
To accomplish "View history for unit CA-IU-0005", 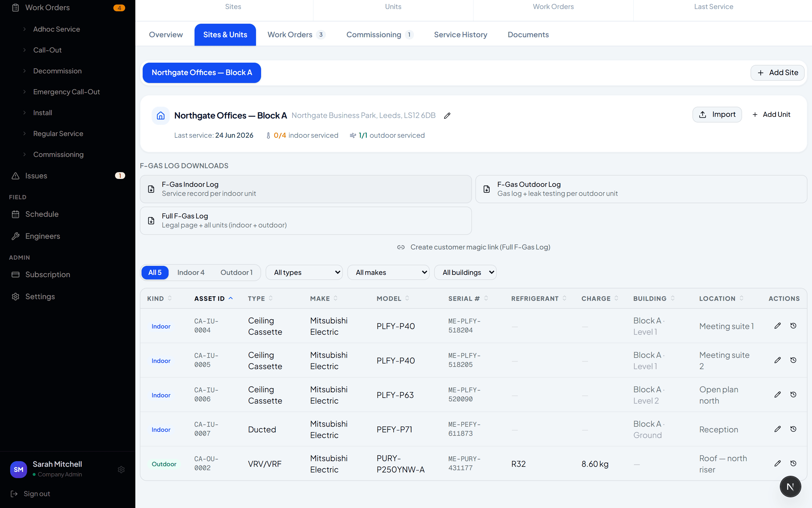I will click(793, 360).
